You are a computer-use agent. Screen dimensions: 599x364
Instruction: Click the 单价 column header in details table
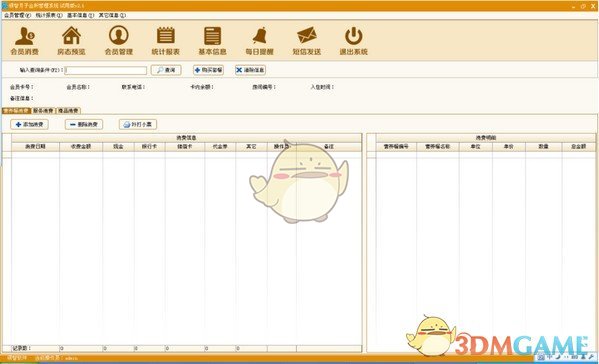click(x=509, y=146)
